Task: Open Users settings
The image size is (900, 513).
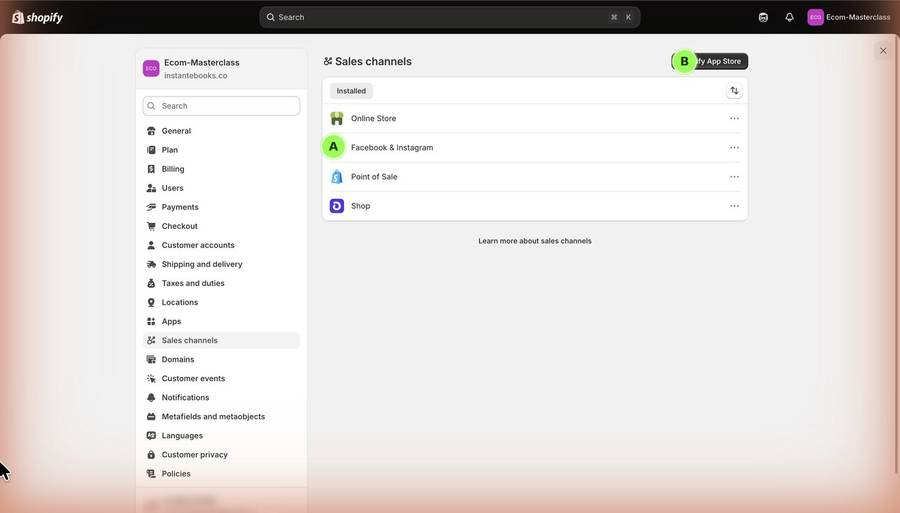Action: tap(221, 188)
